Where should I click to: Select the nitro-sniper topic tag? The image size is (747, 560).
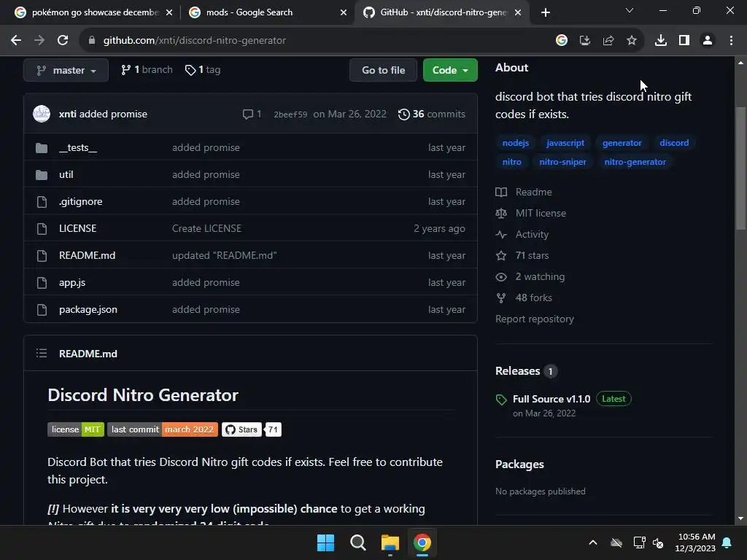coord(562,162)
